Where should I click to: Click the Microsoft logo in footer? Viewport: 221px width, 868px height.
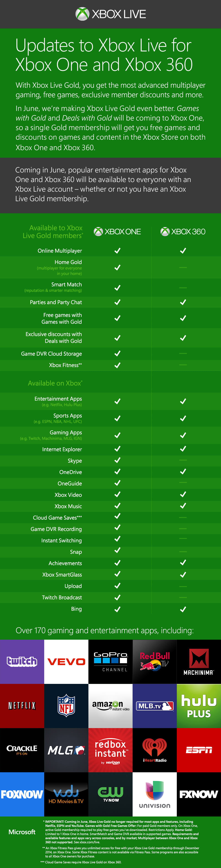click(x=22, y=832)
